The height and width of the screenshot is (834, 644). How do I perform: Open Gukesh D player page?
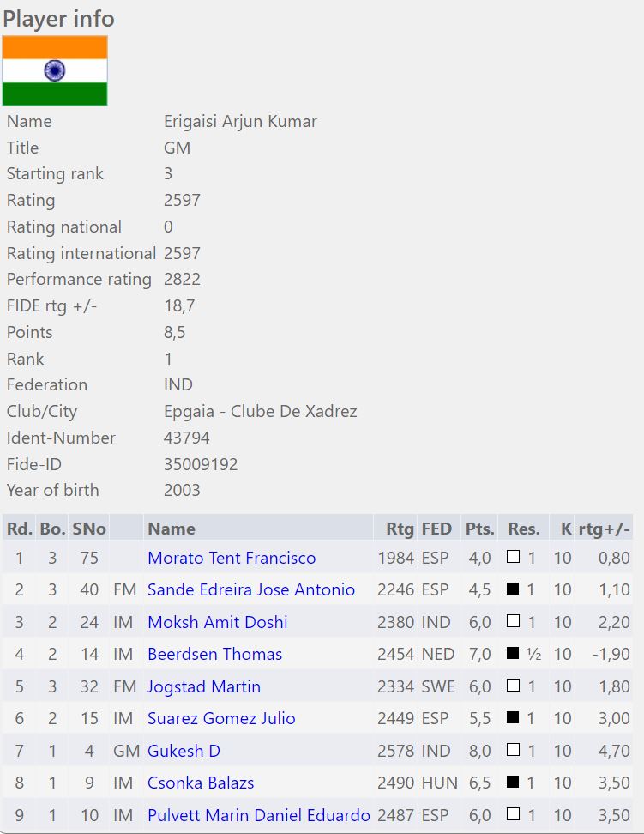(x=184, y=751)
